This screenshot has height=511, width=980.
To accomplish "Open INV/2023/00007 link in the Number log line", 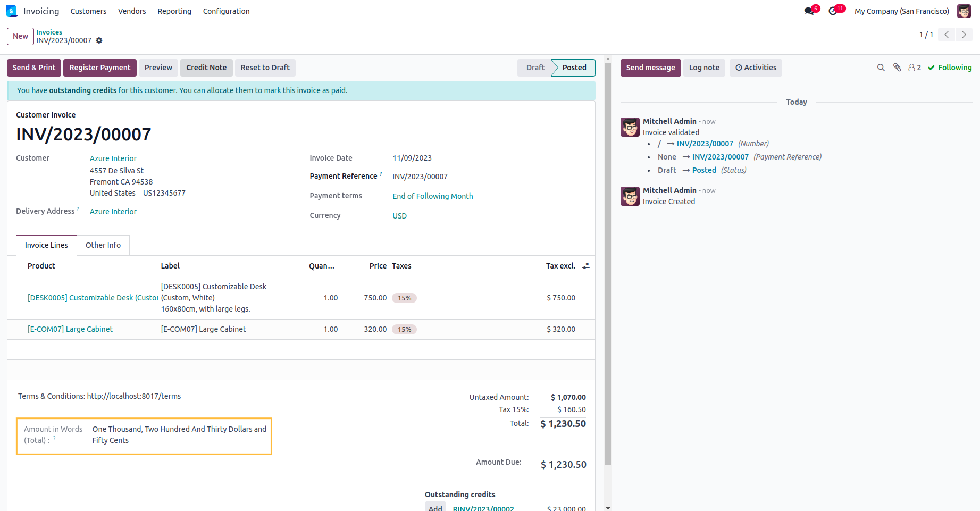I will coord(705,144).
